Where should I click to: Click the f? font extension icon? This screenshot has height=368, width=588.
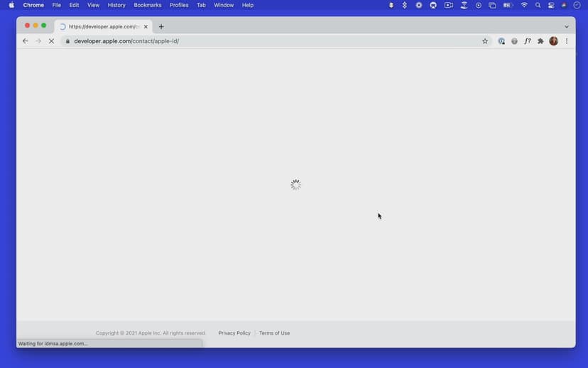(528, 41)
